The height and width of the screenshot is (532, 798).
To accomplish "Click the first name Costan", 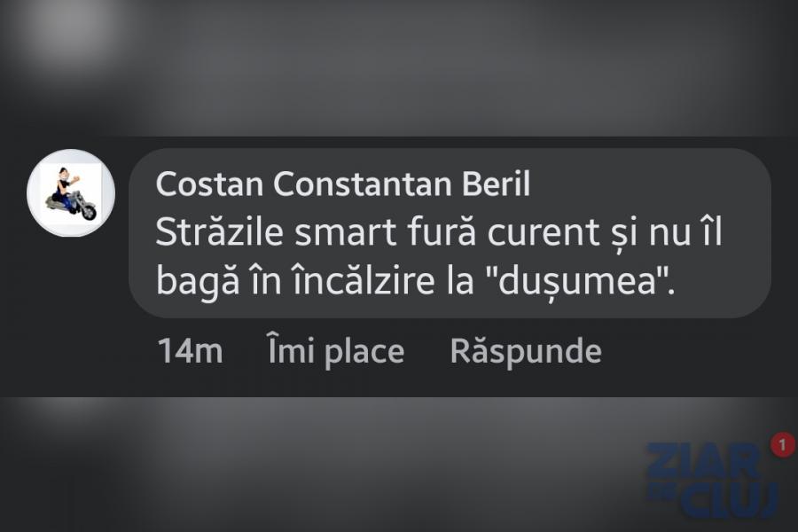I will coord(208,184).
